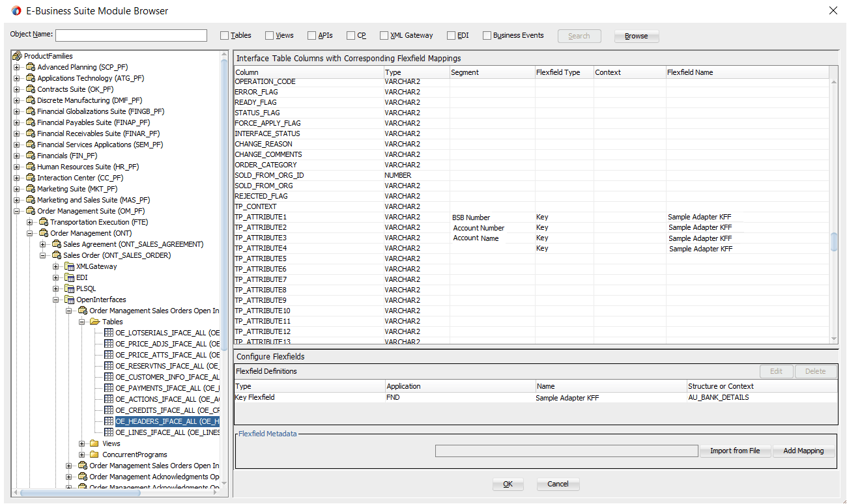Click the Views folder icon in tree
This screenshot has width=847, height=504.
coord(95,443)
